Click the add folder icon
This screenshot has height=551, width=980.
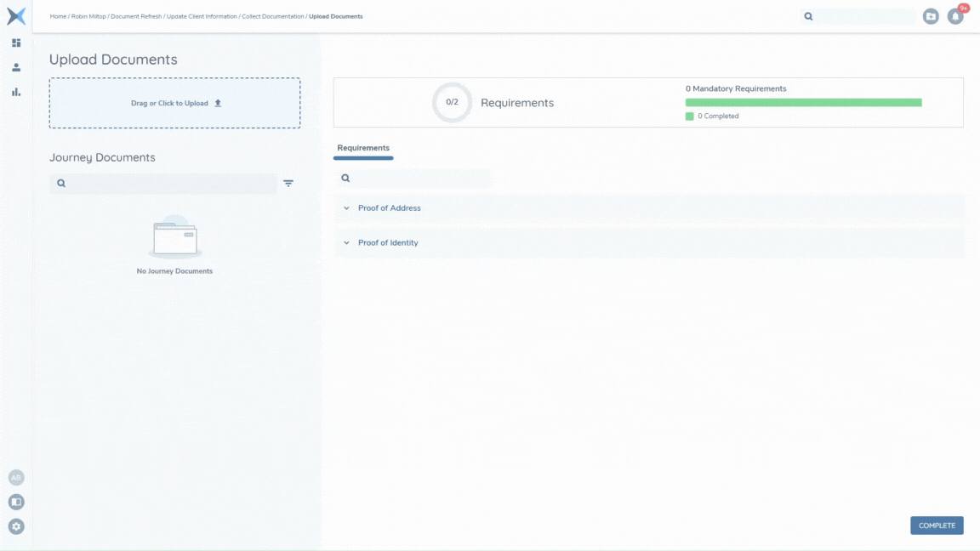(x=931, y=16)
